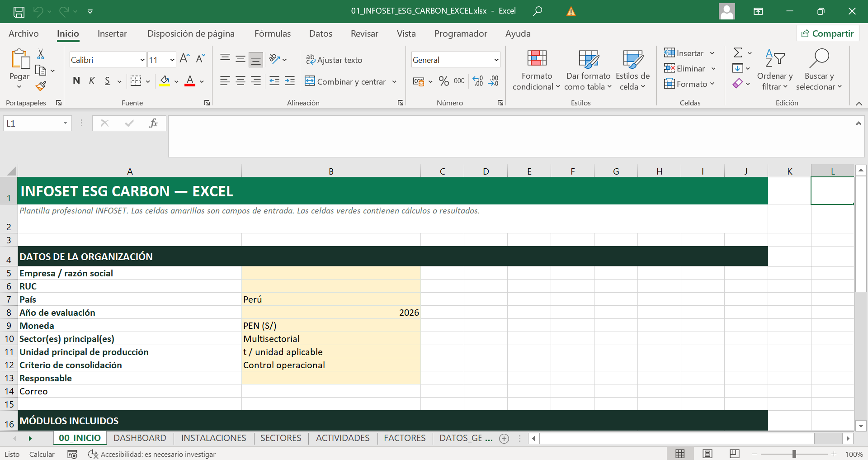This screenshot has height=460, width=868.
Task: Click the zoom slider handle
Action: (794, 454)
